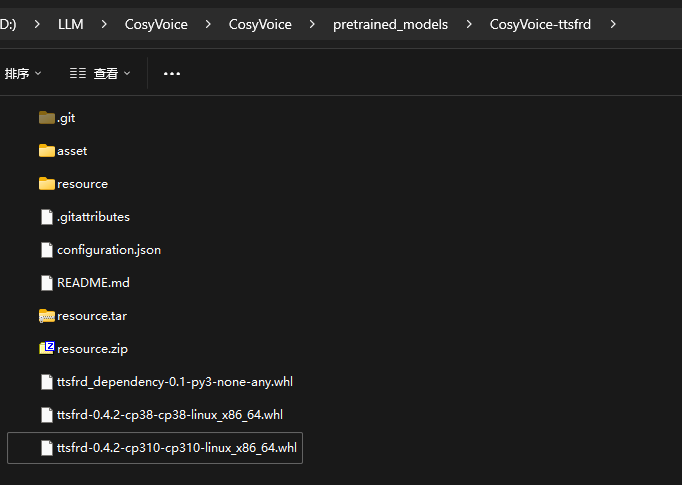
Task: Open the resource folder icon
Action: point(47,184)
